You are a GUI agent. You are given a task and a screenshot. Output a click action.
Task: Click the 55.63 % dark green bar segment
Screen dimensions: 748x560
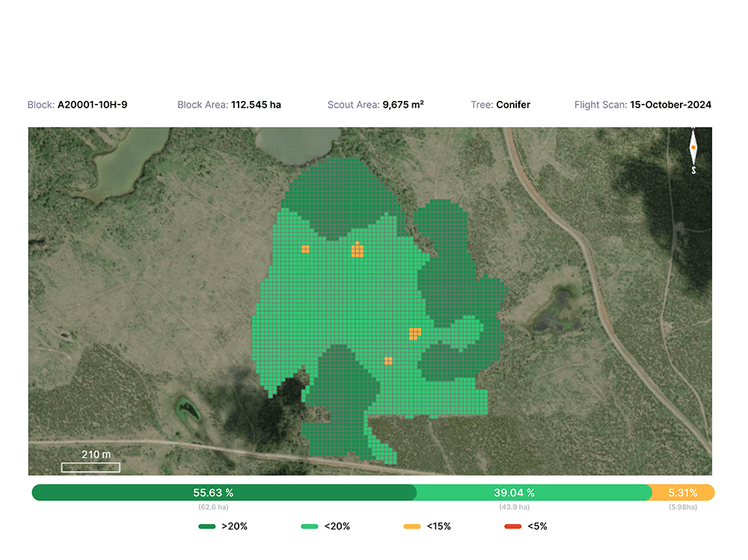[224, 493]
